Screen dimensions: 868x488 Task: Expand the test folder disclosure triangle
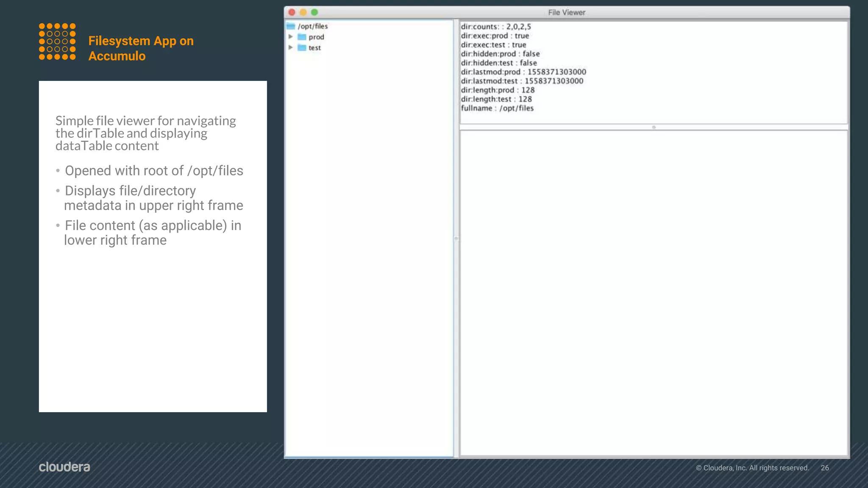pos(291,47)
